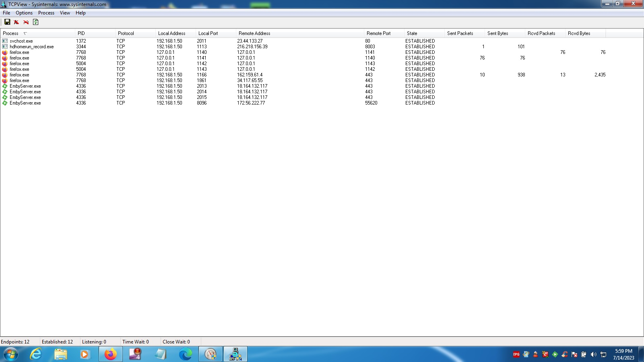Click the remote port 55620 cell
The height and width of the screenshot is (362, 644).
(x=371, y=103)
